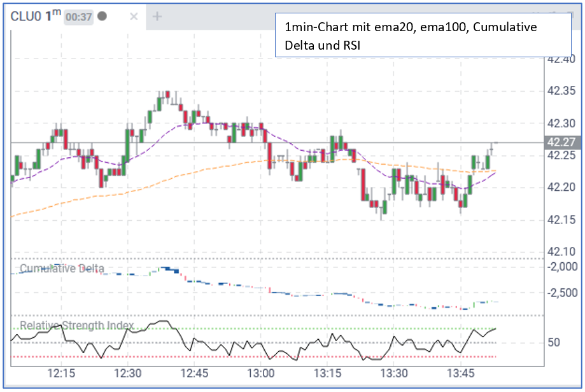Click the green RSI overbought line
The image size is (585, 392).
tap(255, 328)
